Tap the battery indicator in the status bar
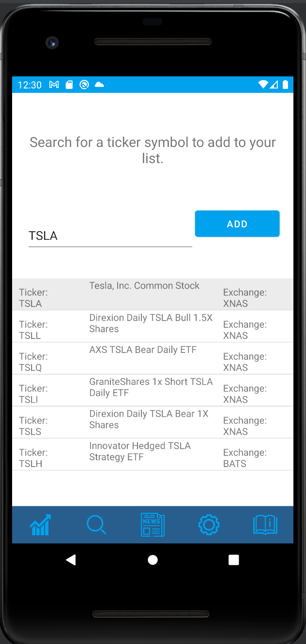This screenshot has width=306, height=644. (286, 84)
